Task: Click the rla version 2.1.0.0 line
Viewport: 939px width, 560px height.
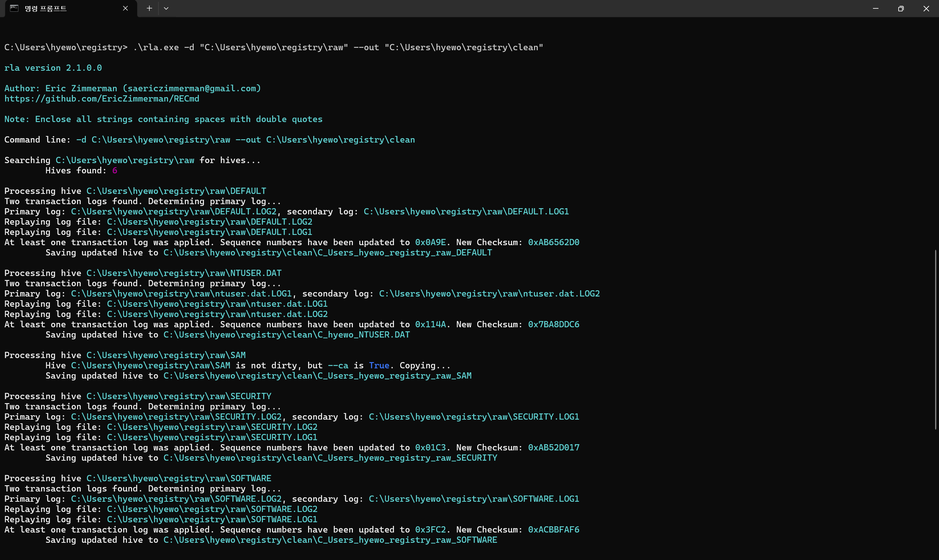Action: pyautogui.click(x=53, y=68)
